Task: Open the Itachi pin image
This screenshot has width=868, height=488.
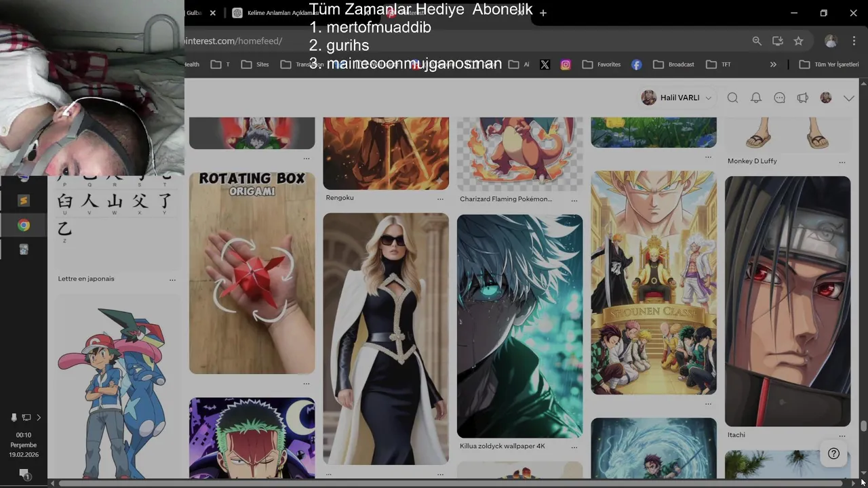Action: tap(787, 301)
